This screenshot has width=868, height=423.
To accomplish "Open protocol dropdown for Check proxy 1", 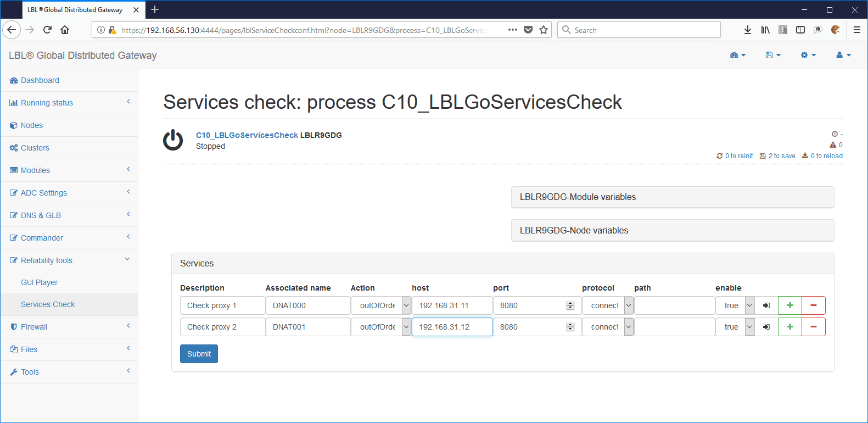I will [x=629, y=305].
